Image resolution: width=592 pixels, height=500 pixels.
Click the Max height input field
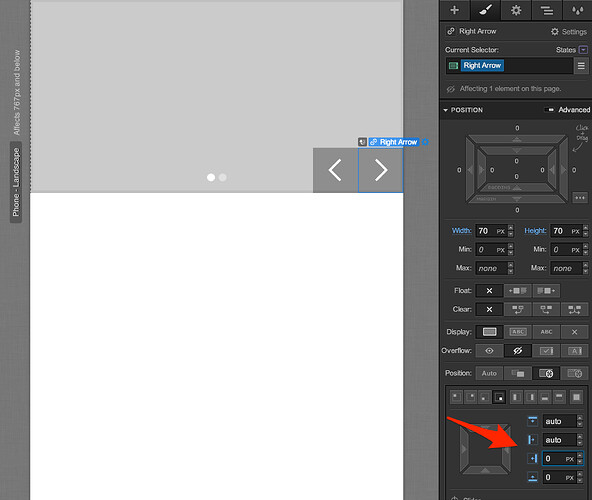566,268
